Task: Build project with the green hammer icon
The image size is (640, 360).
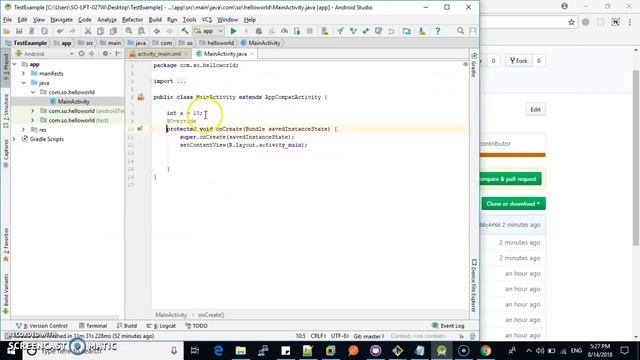Action: [185, 31]
